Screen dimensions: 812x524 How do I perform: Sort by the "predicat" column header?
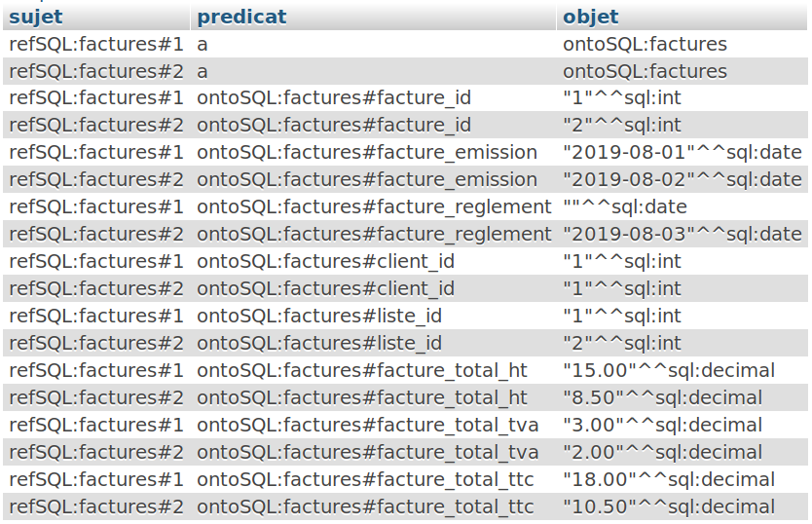(241, 17)
